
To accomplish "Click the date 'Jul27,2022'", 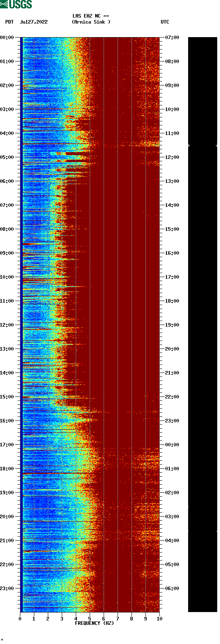I will point(34,22).
